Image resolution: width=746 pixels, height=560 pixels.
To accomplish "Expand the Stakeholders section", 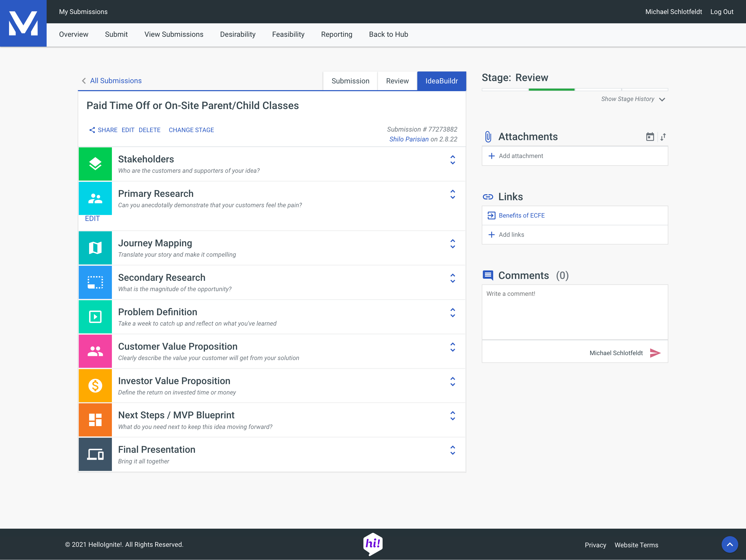I will click(x=453, y=160).
